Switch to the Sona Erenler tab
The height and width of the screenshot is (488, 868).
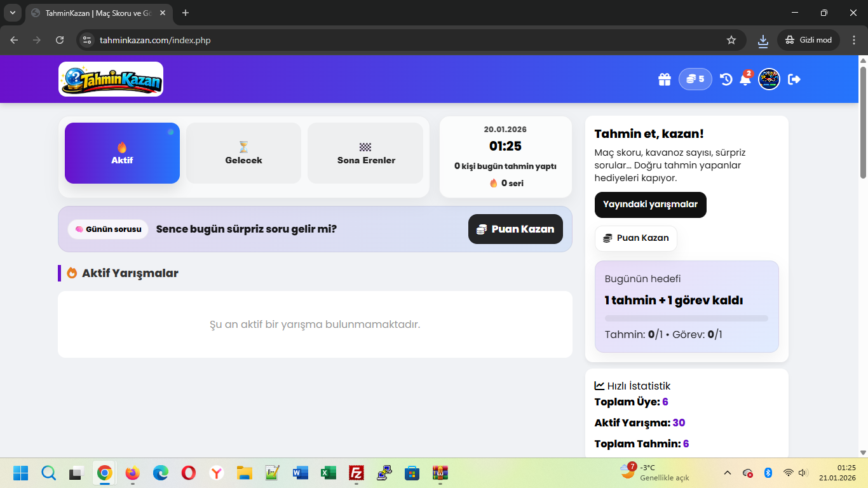tap(365, 153)
